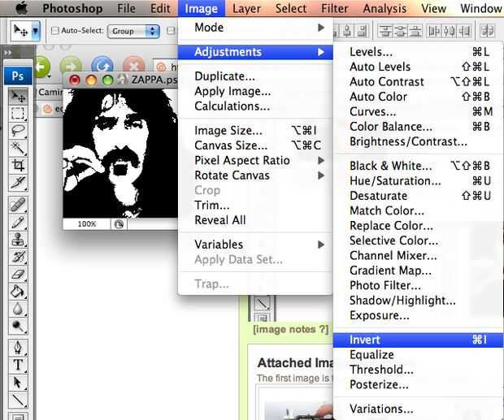Choose Threshold... adjustment

419,370
